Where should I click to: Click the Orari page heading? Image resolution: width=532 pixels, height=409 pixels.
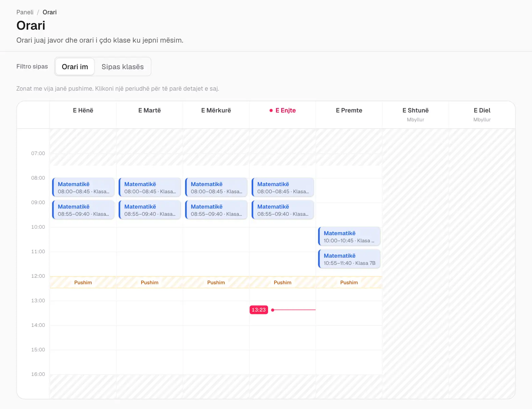pyautogui.click(x=31, y=26)
